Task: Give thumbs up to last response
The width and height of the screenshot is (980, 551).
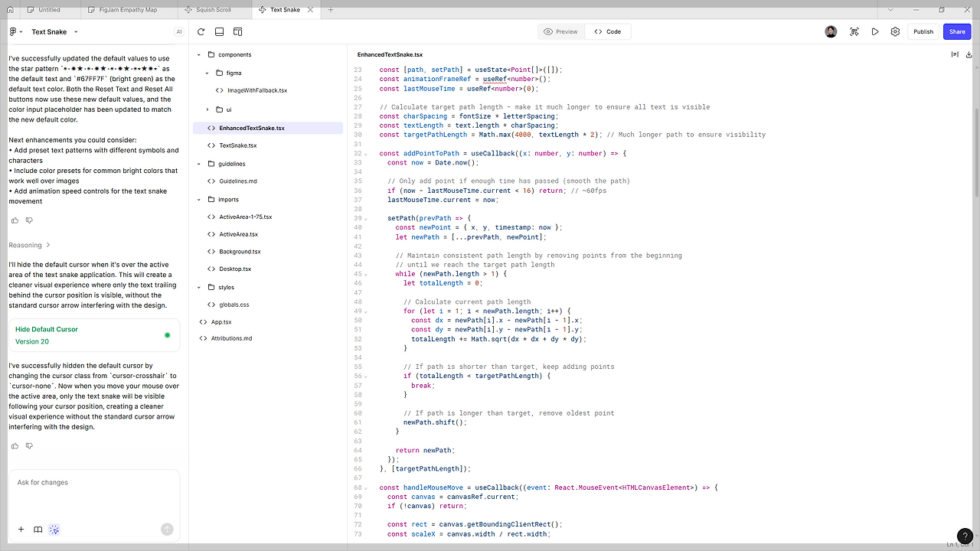Action: coord(15,445)
